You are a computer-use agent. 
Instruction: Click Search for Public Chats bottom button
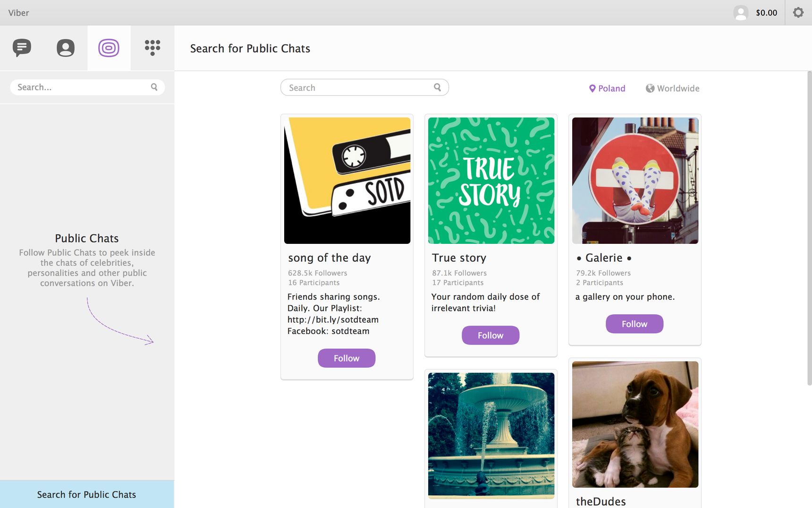pyautogui.click(x=87, y=494)
